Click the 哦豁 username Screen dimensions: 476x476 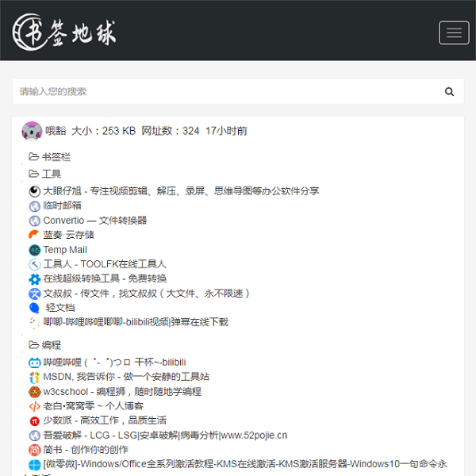[56, 131]
